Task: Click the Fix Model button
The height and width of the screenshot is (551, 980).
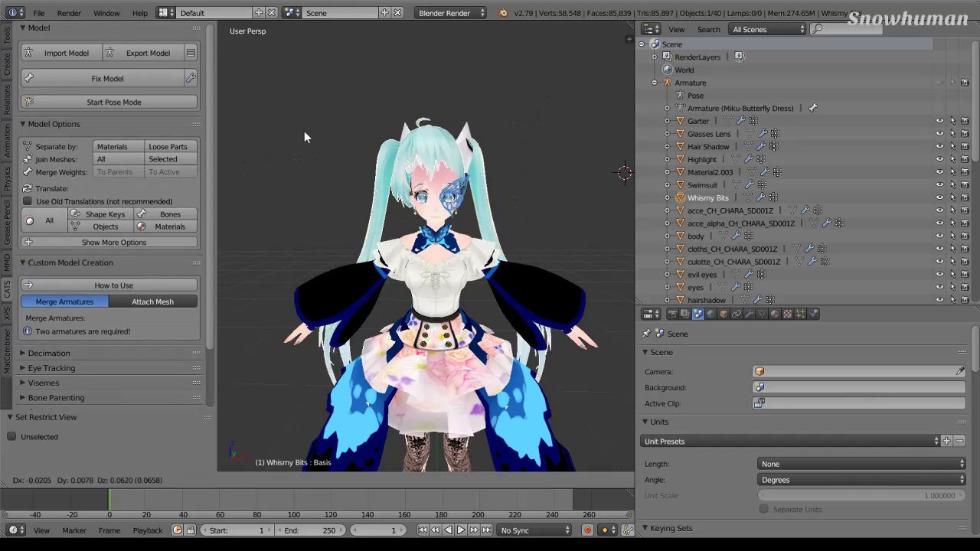Action: tap(103, 78)
